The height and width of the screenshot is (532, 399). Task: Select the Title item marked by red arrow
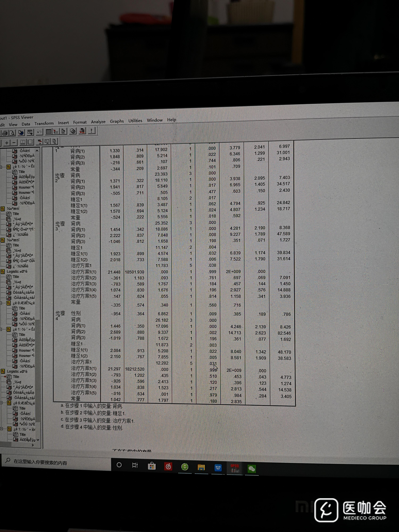[16, 377]
